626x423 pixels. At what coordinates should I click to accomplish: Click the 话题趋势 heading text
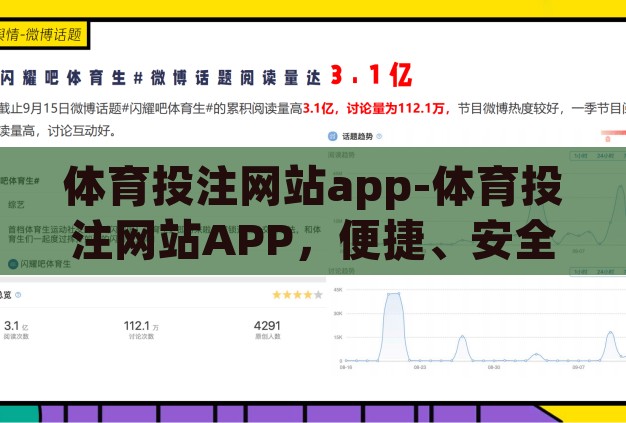tap(357, 136)
